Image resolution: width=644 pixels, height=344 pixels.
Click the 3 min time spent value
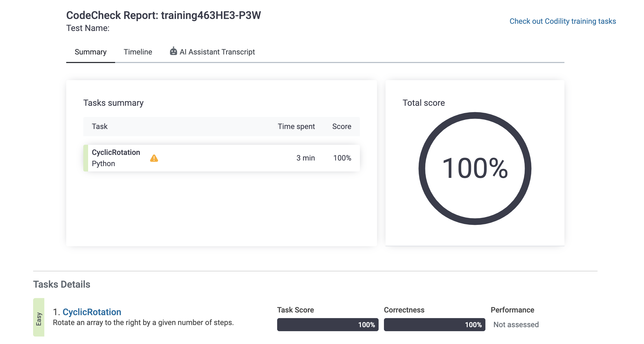(305, 158)
